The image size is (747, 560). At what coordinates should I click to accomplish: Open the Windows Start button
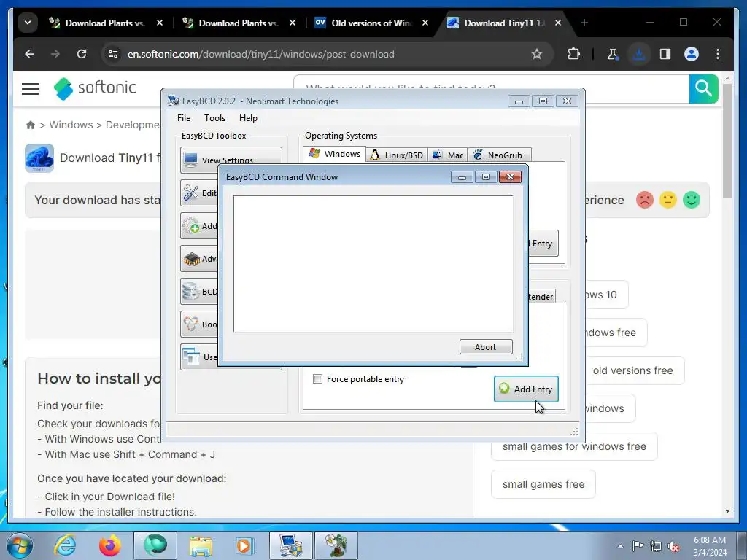[x=19, y=545]
